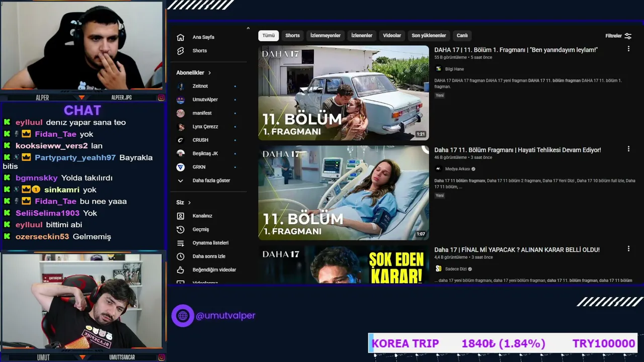The height and width of the screenshot is (362, 644).
Task: Visit the Sadece Dizi channel name
Action: tap(456, 269)
